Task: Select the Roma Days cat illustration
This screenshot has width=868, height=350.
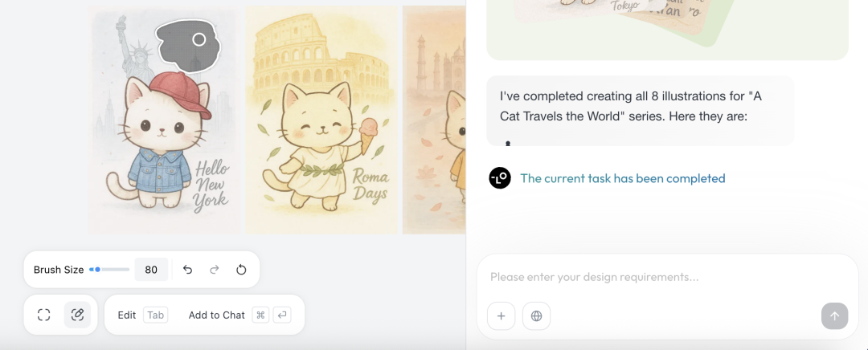Action: (321, 120)
